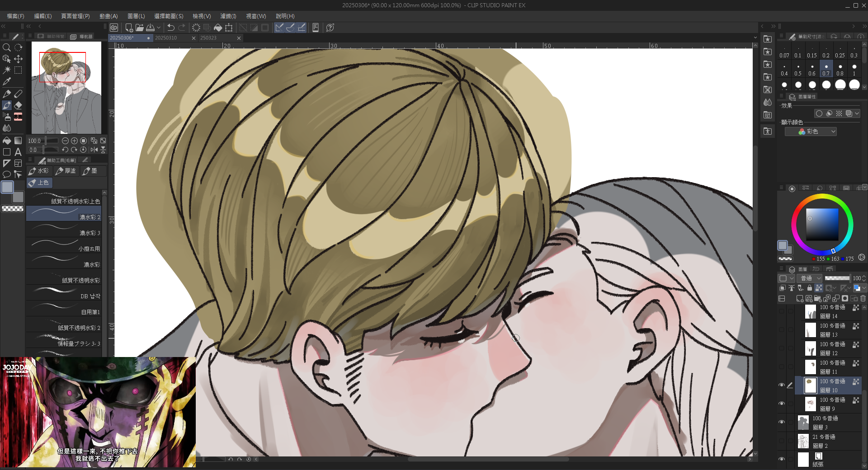Choose the 濃水彩 3 brush

point(64,230)
